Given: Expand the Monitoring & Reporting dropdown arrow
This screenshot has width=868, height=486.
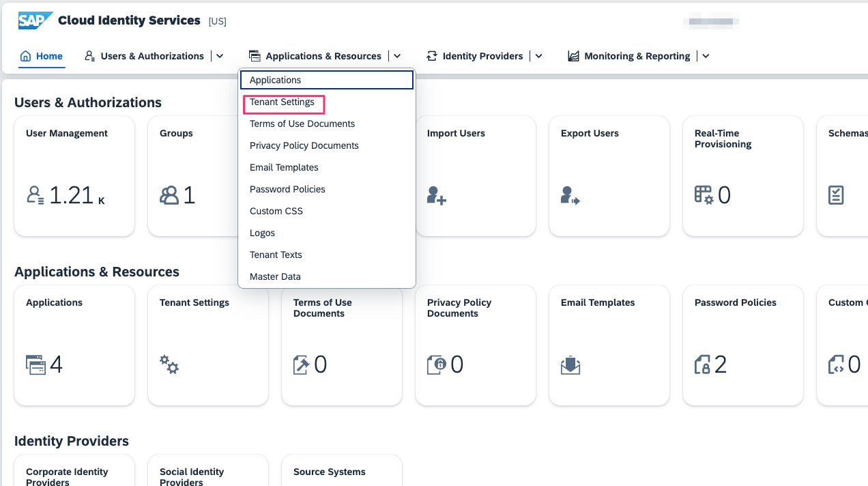Looking at the screenshot, I should 706,56.
